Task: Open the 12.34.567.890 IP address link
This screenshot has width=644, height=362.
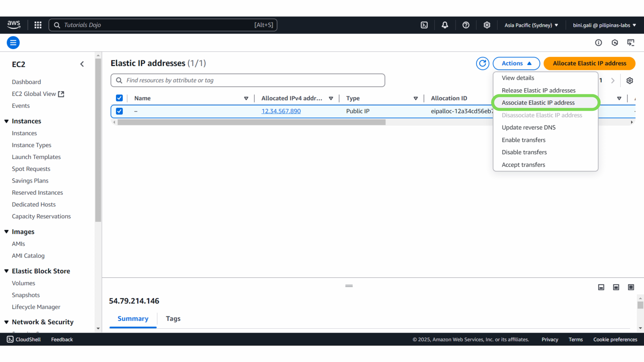Action: point(281,111)
